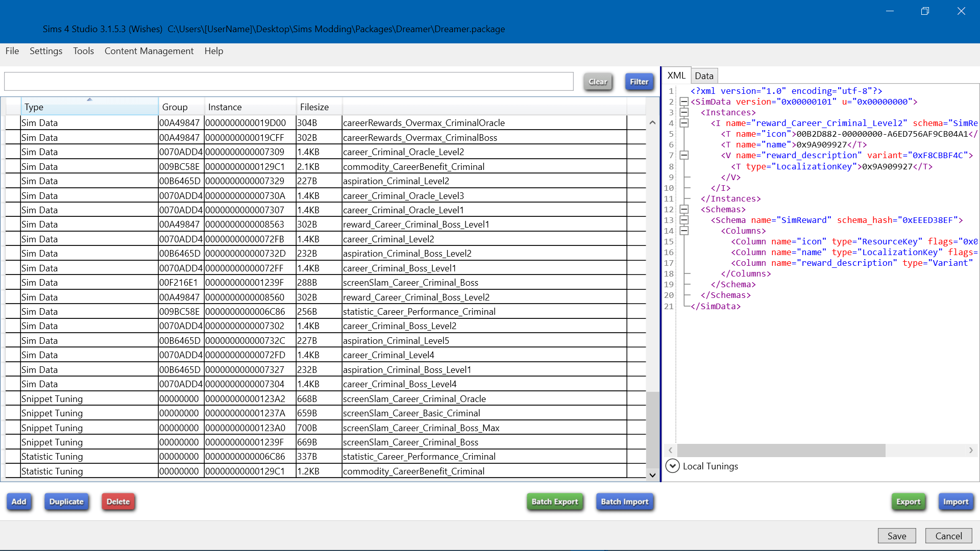This screenshot has height=551, width=980.
Task: Open the Settings menu
Action: pyautogui.click(x=46, y=51)
